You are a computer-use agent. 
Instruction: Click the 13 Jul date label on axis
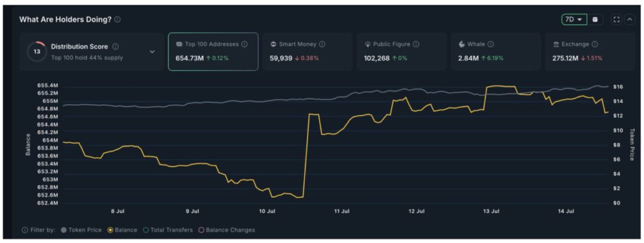click(x=491, y=212)
